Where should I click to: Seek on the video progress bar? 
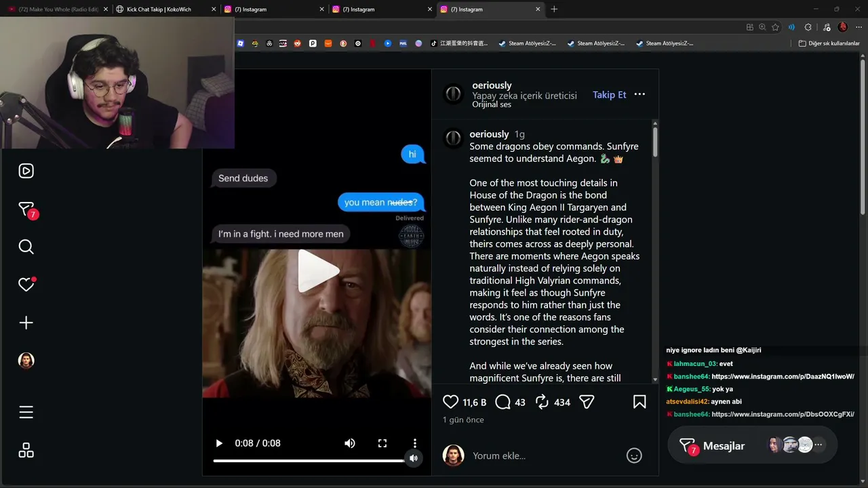pos(310,461)
